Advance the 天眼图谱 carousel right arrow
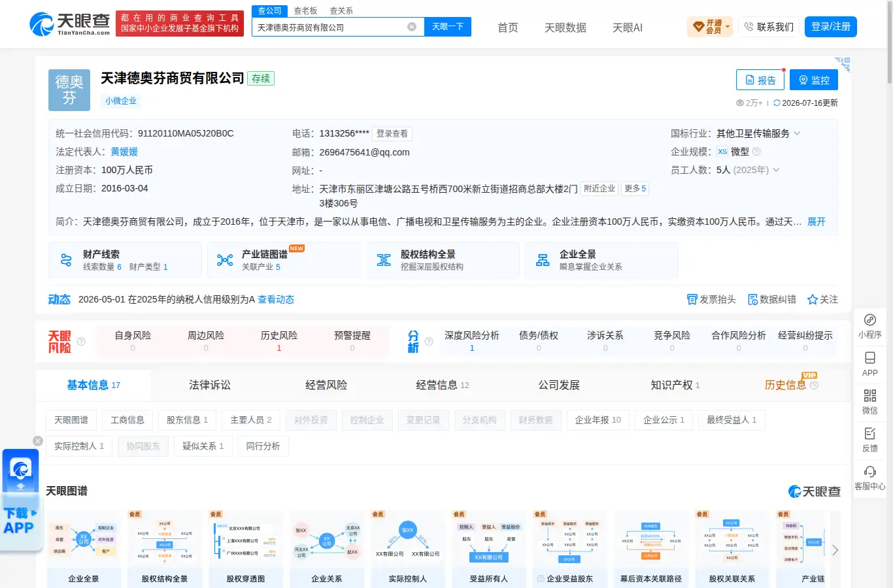Image resolution: width=893 pixels, height=588 pixels. pyautogui.click(x=835, y=550)
